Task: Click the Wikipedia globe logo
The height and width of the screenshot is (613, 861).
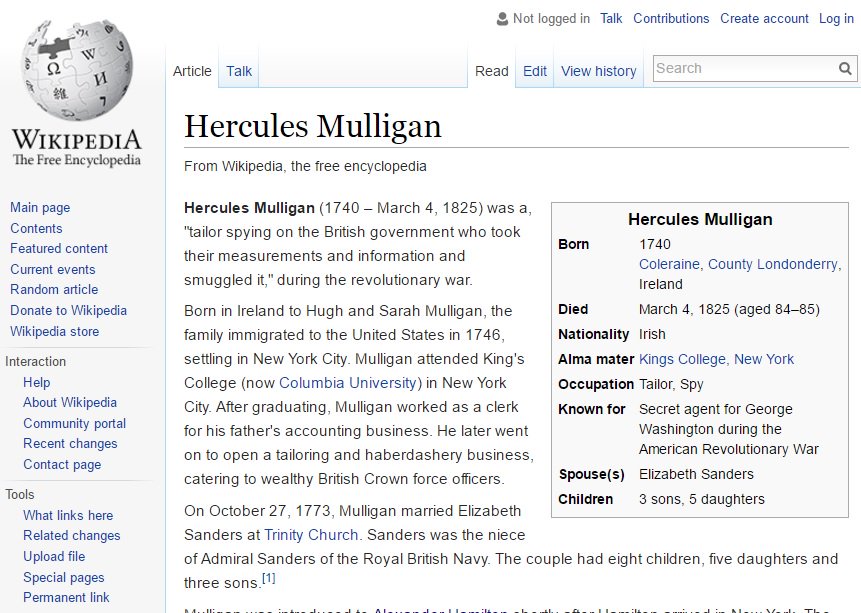Action: (77, 70)
